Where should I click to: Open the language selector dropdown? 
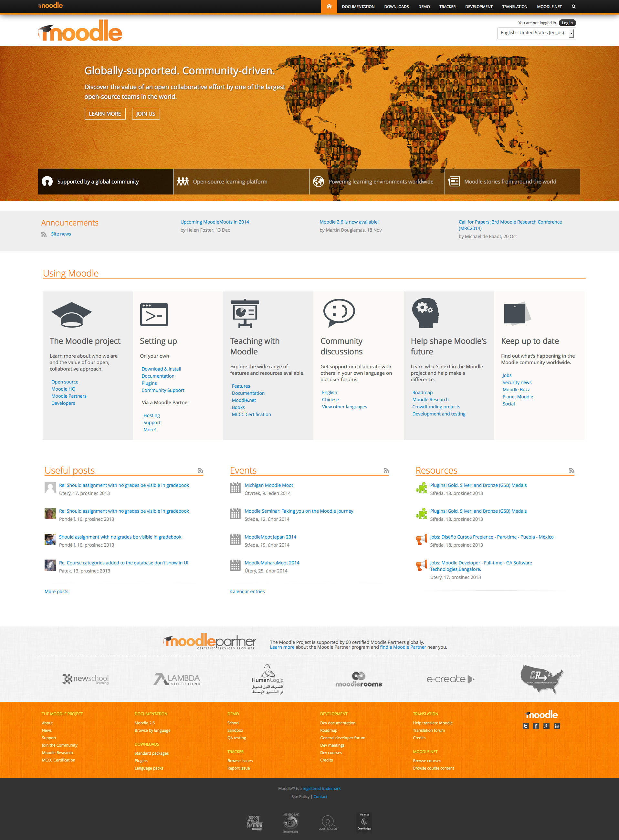coord(536,33)
